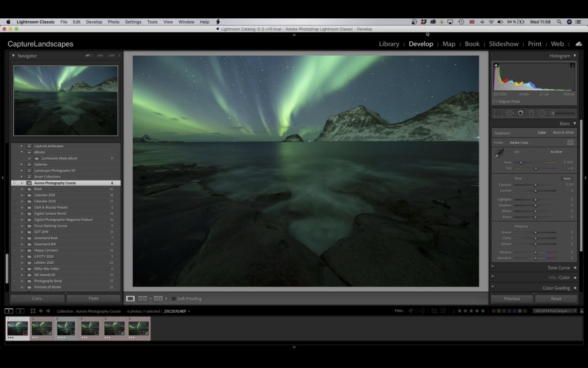The width and height of the screenshot is (588, 368).
Task: Click the Navigator preview image
Action: [65, 101]
